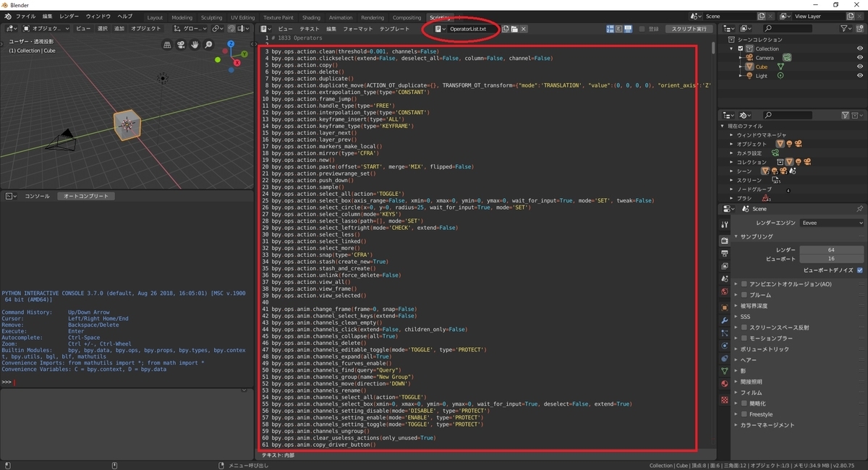Click the スクリプト実行 button
This screenshot has width=868, height=470.
(689, 29)
